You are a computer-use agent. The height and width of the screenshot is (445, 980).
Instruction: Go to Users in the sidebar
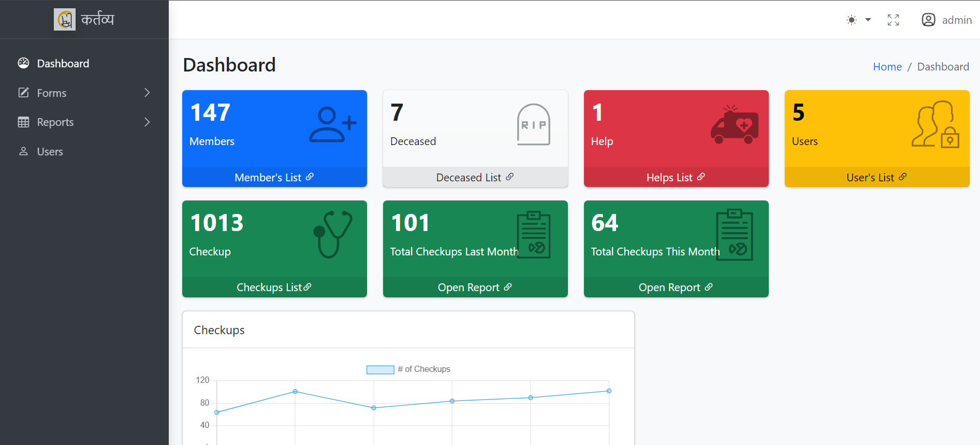tap(50, 152)
